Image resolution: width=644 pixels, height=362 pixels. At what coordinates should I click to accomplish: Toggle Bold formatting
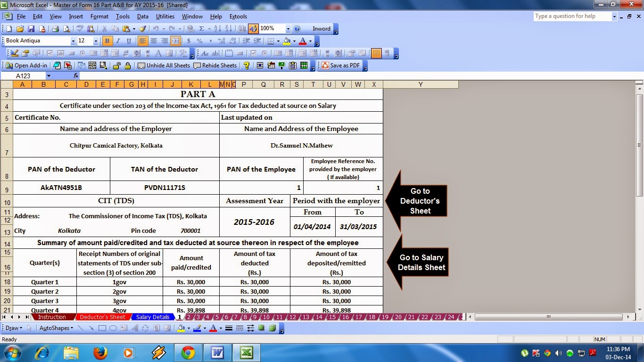pos(107,41)
